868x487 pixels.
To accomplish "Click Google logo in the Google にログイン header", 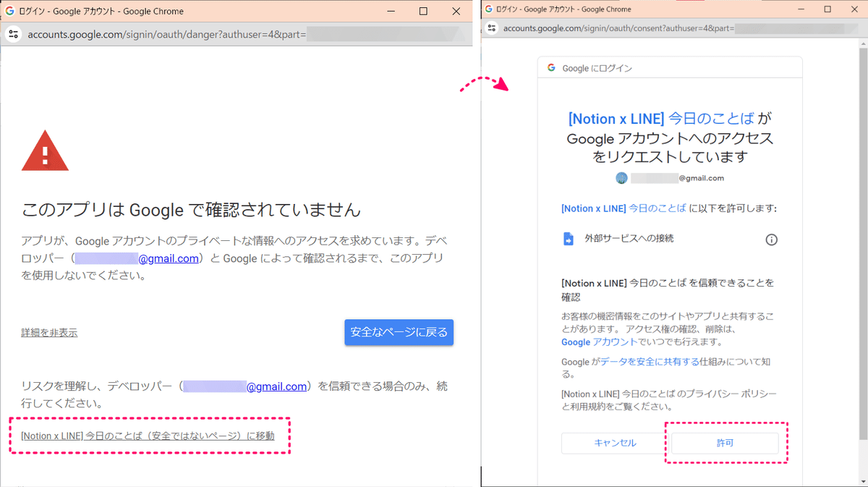I will click(x=551, y=68).
